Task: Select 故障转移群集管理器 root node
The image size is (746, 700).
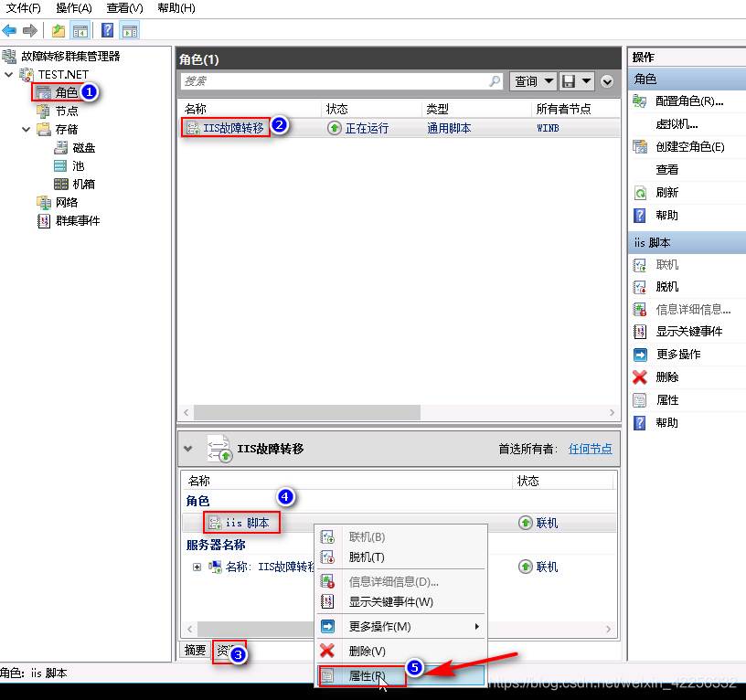Action: pyautogui.click(x=70, y=56)
